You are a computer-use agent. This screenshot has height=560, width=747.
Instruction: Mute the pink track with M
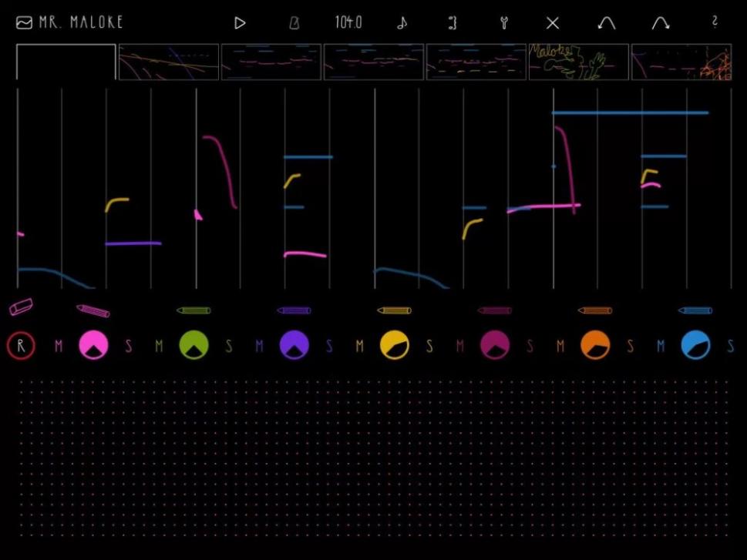pos(59,347)
